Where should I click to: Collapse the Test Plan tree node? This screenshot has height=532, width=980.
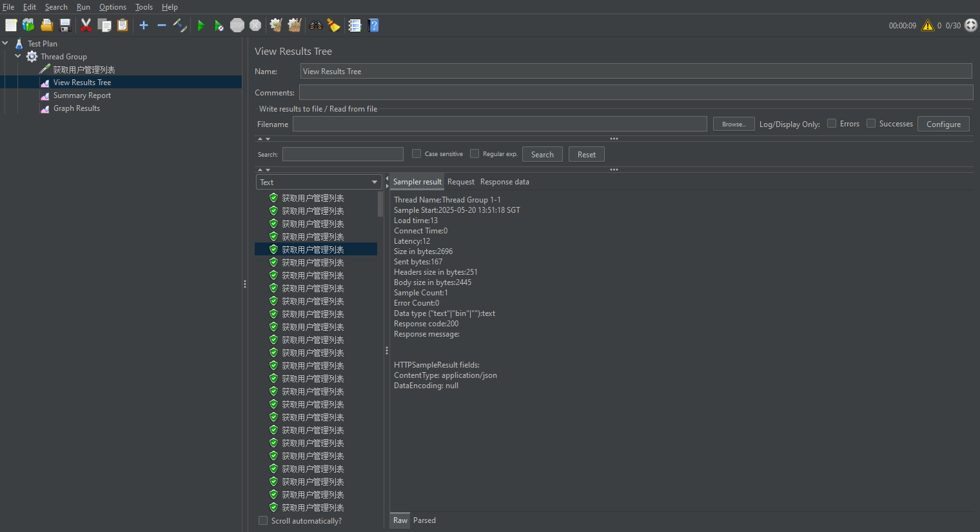[5, 43]
